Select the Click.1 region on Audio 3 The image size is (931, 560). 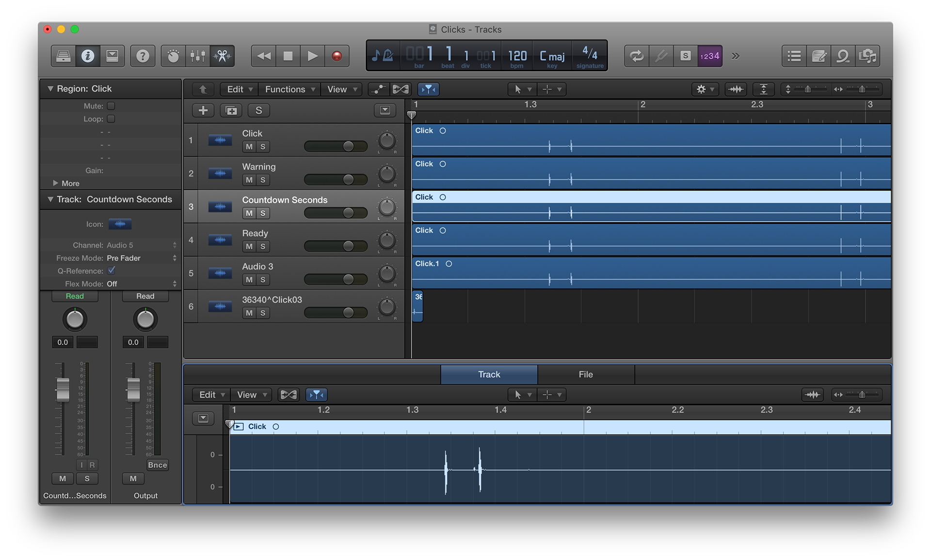point(651,273)
